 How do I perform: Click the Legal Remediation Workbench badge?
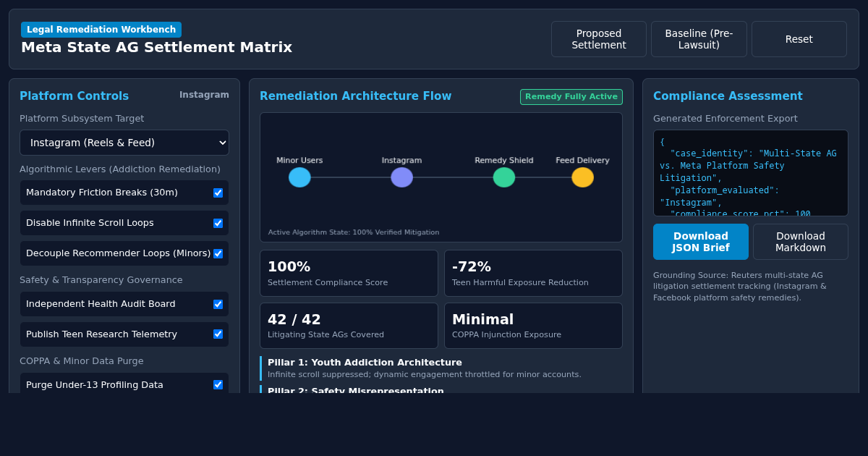click(x=101, y=30)
